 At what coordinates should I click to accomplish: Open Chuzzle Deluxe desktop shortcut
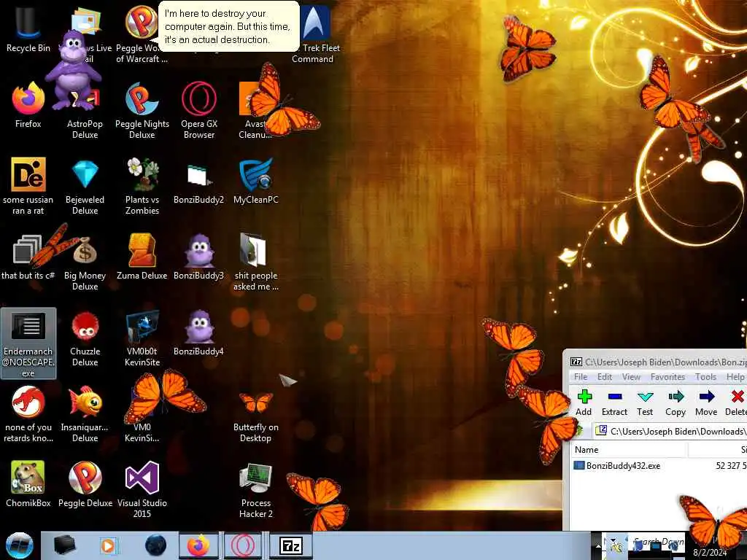point(85,339)
